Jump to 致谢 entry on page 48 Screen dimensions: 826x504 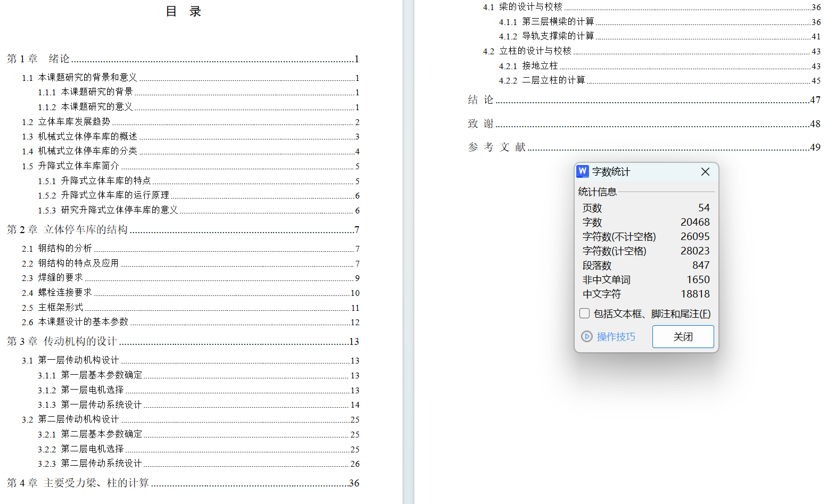(644, 123)
